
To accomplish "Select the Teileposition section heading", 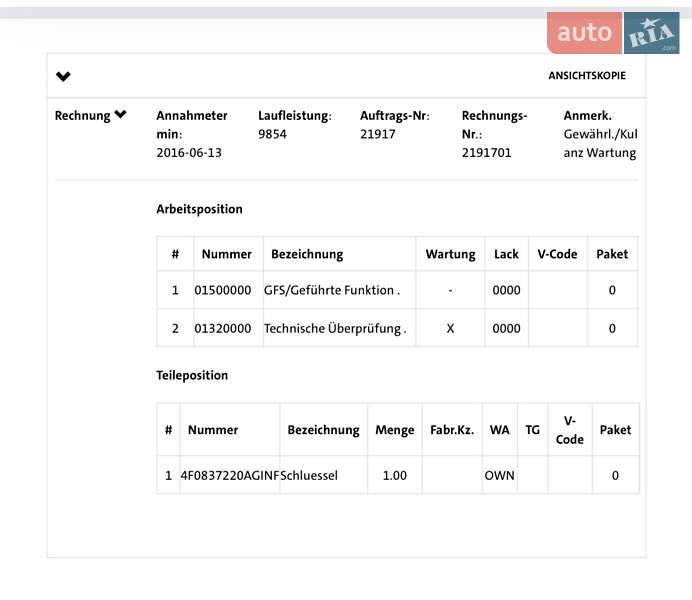I will (192, 375).
